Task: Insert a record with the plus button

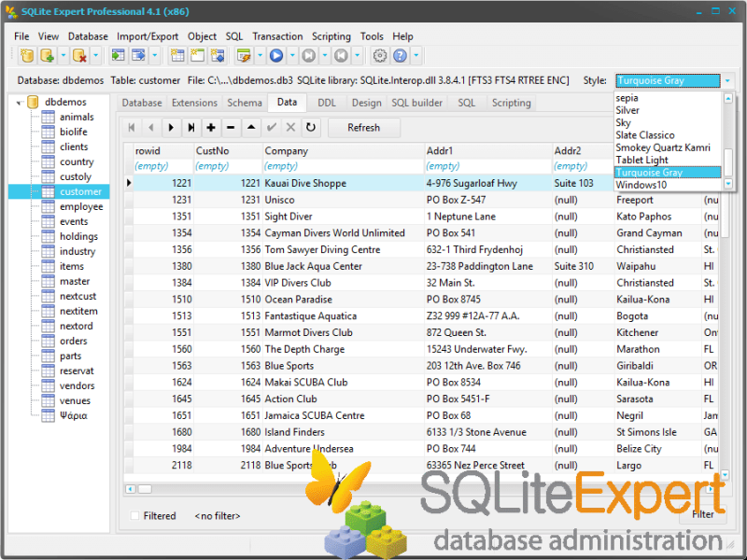Action: pos(211,128)
